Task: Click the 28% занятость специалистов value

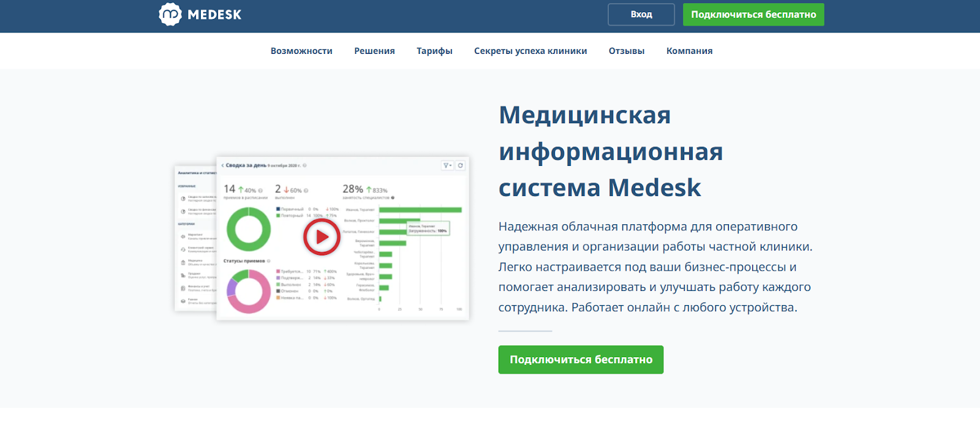Action: [x=353, y=189]
